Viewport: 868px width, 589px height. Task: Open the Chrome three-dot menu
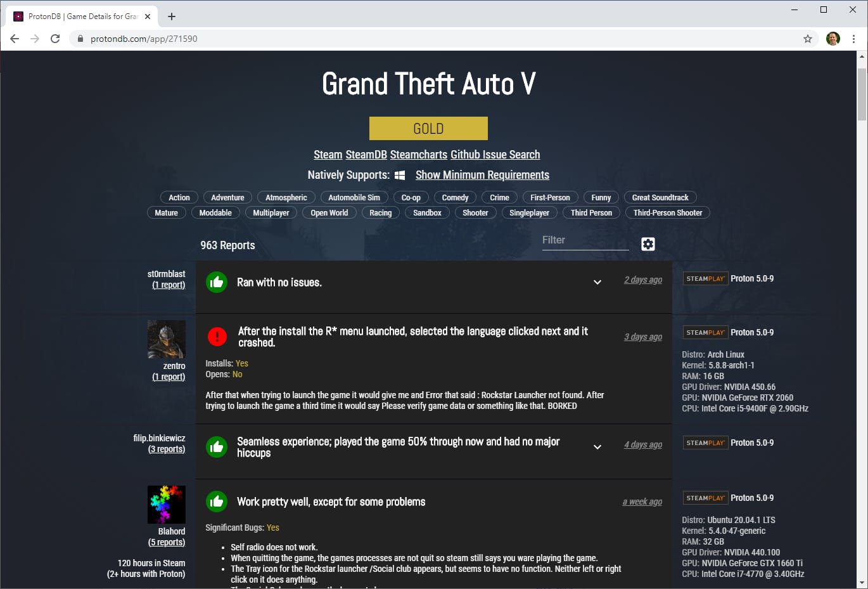(x=853, y=39)
